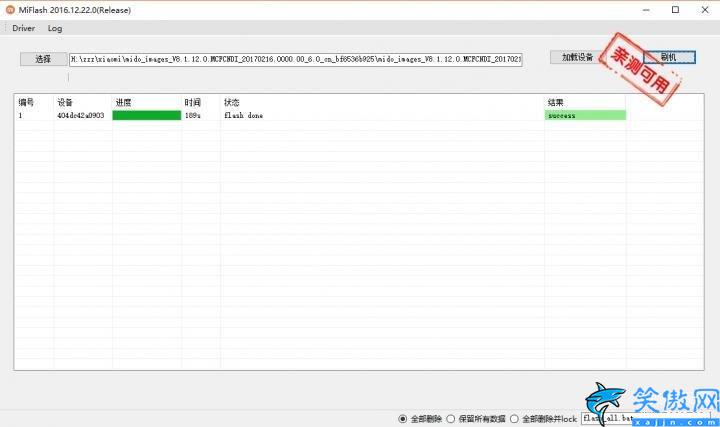Click the 刷机 (flash) button

[x=669, y=57]
